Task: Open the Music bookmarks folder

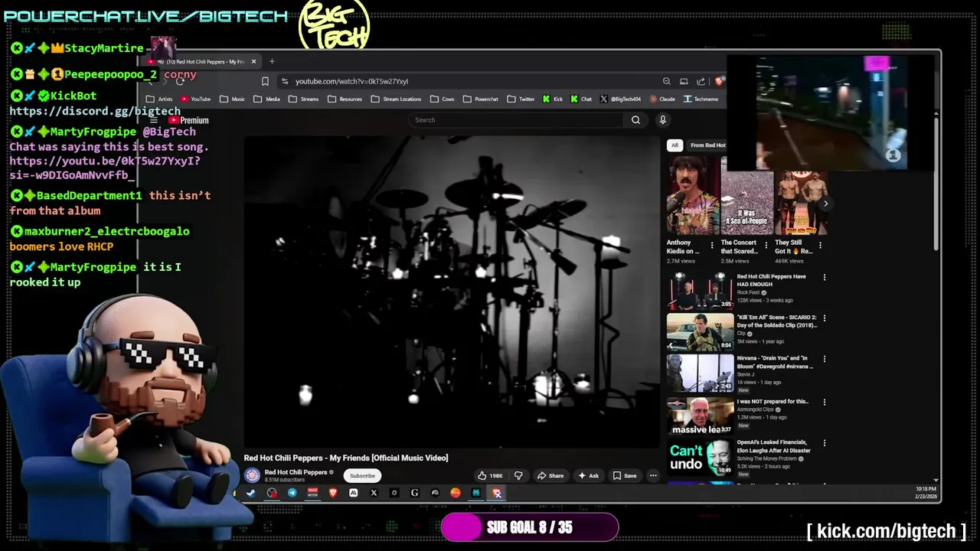Action: [232, 99]
